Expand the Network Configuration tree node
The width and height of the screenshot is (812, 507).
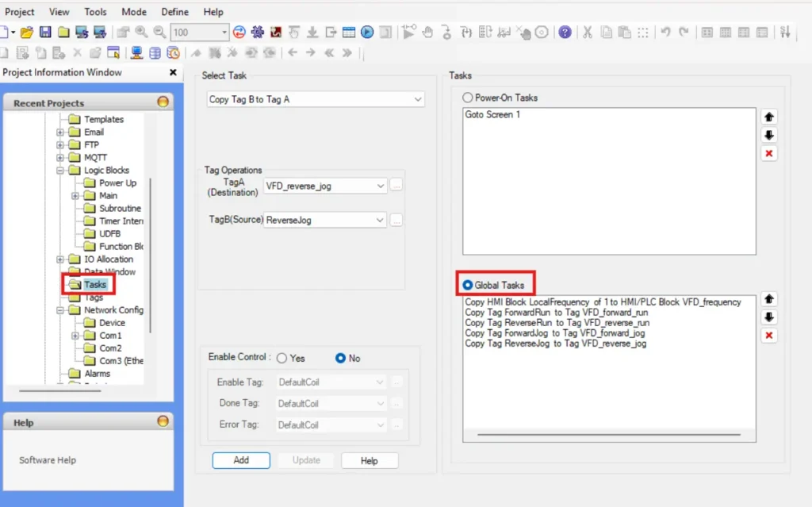pyautogui.click(x=61, y=309)
